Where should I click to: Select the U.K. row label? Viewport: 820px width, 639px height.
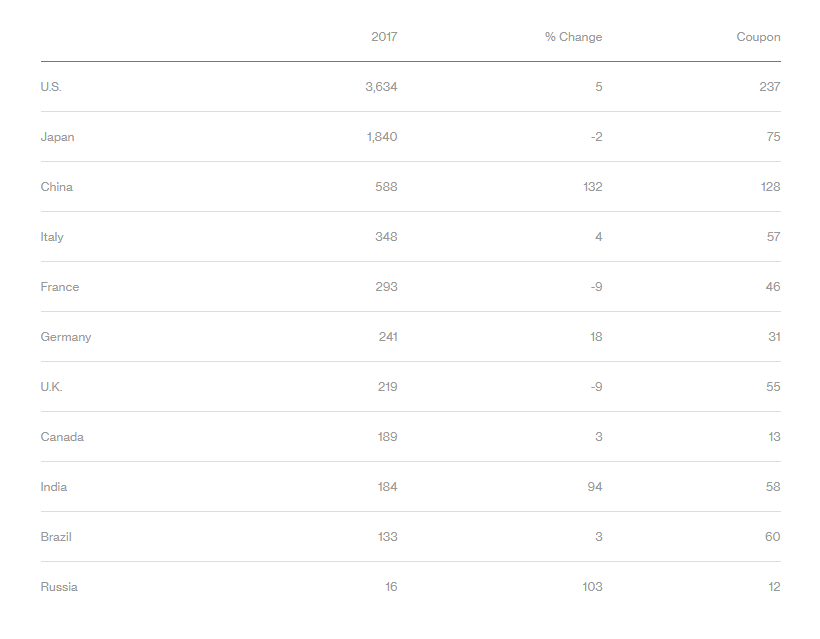pos(52,387)
